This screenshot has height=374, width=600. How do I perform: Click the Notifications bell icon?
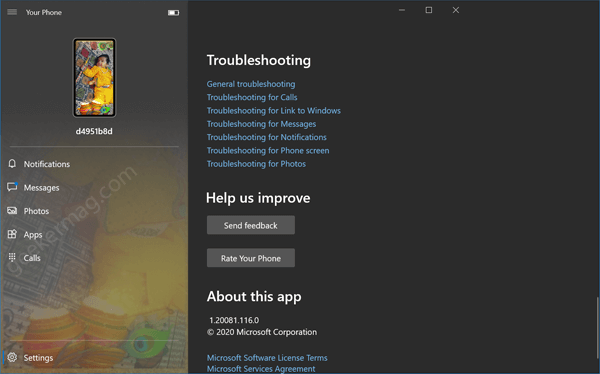coord(12,164)
